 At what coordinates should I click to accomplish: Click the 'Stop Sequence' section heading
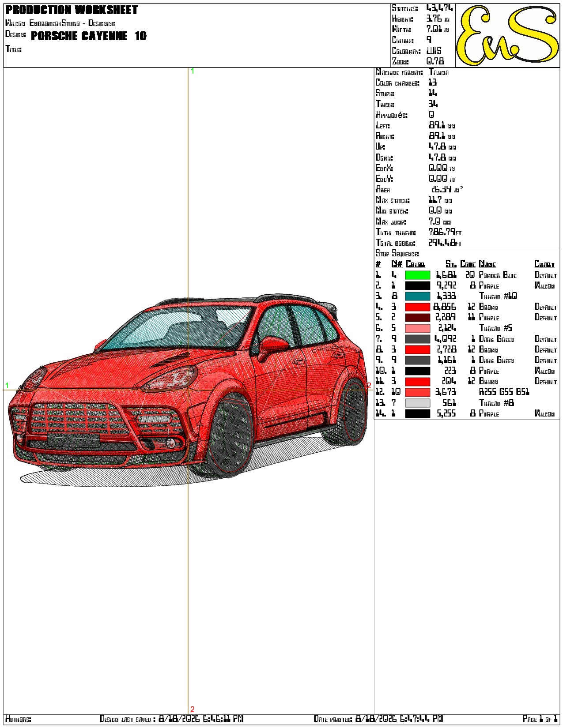pyautogui.click(x=397, y=254)
